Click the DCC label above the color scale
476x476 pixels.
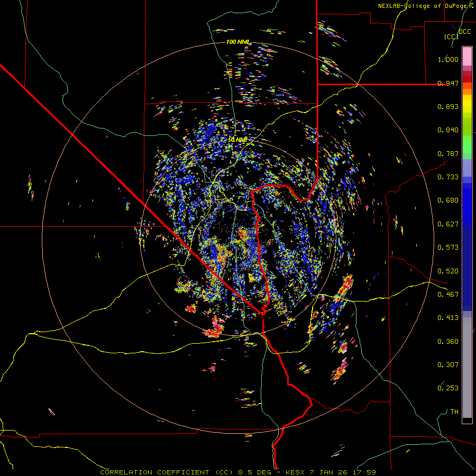[464, 32]
